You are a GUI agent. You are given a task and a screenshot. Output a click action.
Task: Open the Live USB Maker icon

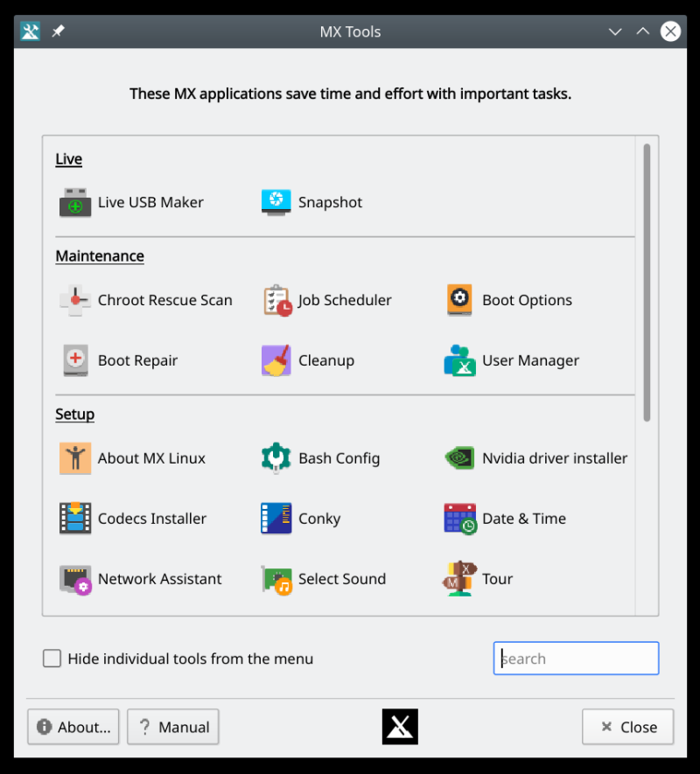coord(75,202)
